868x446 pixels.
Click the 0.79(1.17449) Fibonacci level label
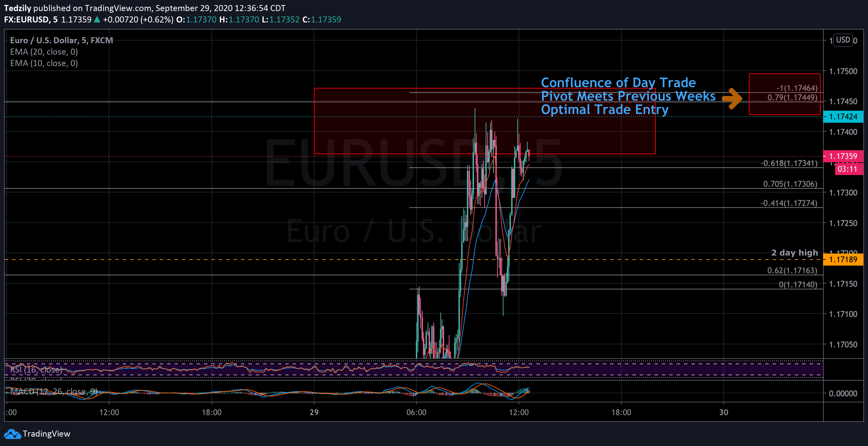pyautogui.click(x=792, y=98)
